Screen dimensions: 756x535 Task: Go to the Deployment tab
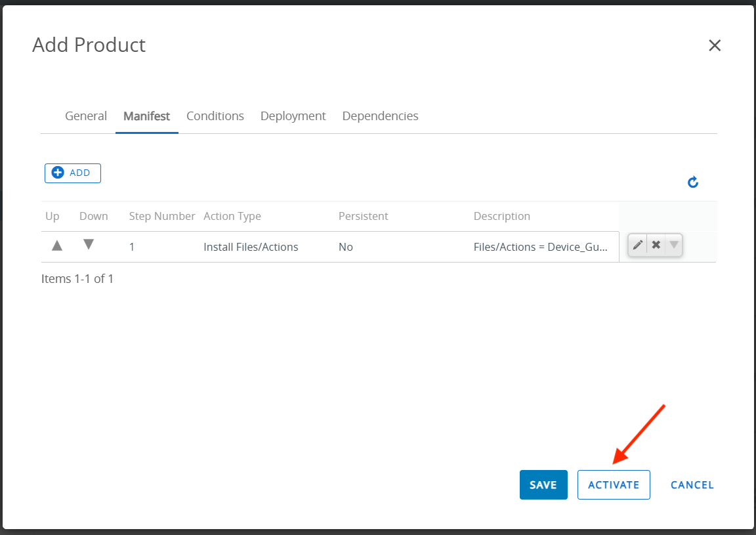click(x=293, y=116)
